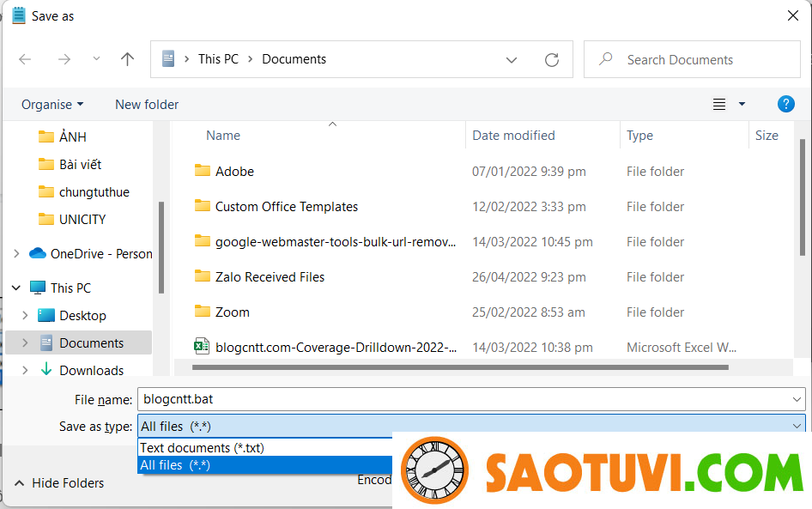The height and width of the screenshot is (509, 812).
Task: Click the vertical scrollbar of file list
Action: click(x=803, y=196)
